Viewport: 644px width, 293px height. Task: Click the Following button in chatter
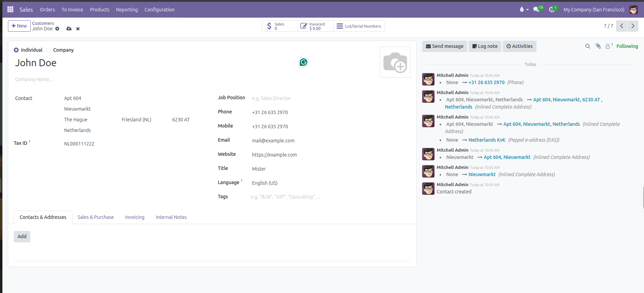(x=627, y=46)
